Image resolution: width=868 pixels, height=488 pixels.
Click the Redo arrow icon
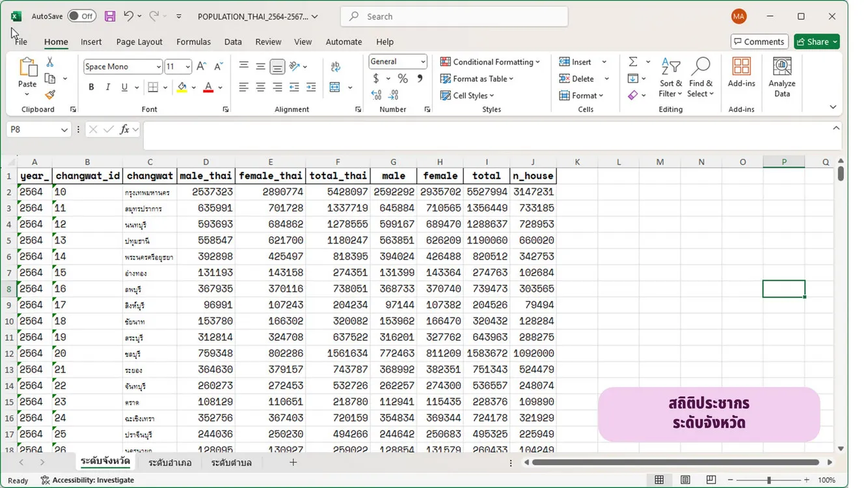click(x=154, y=16)
